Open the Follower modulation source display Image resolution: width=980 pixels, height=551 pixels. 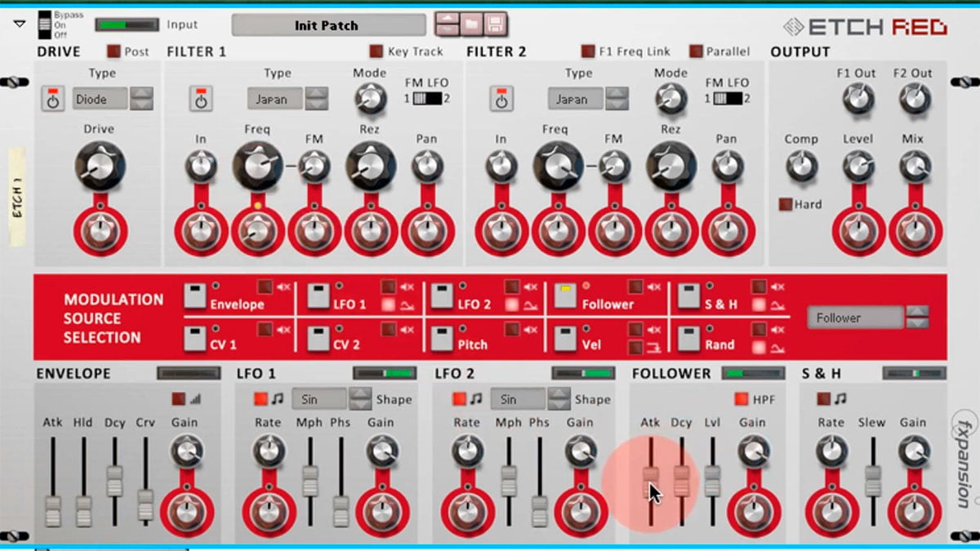[x=855, y=318]
